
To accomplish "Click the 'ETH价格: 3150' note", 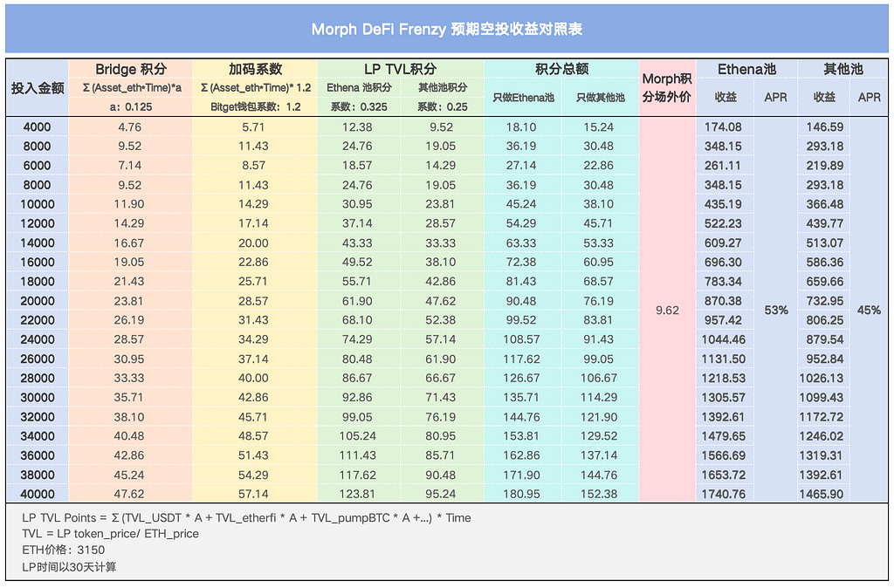I will pos(63,550).
